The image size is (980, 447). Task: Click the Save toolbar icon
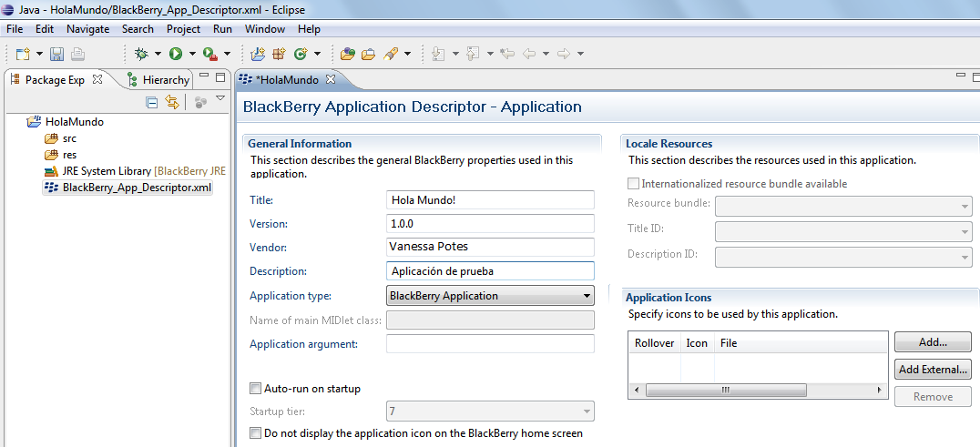coord(56,55)
